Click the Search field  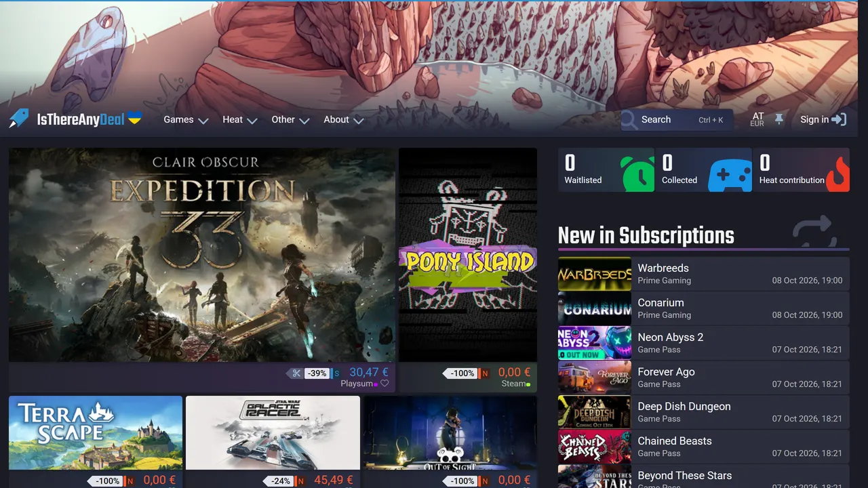[677, 120]
